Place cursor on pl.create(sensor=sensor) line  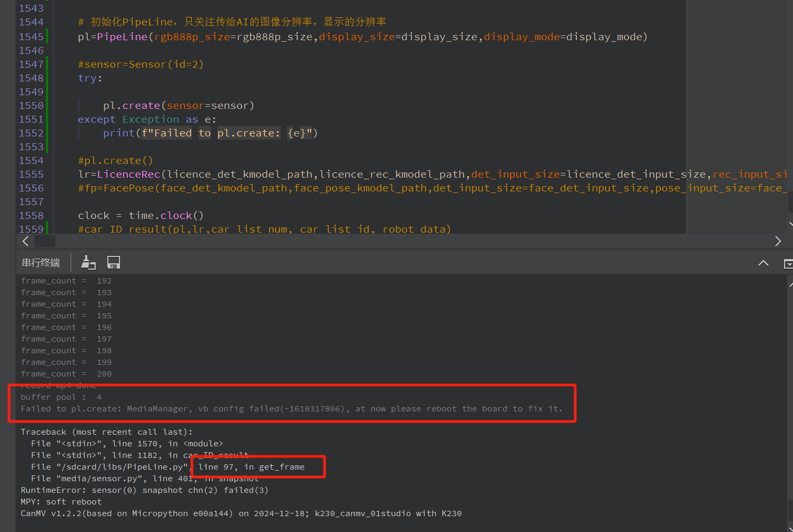178,106
